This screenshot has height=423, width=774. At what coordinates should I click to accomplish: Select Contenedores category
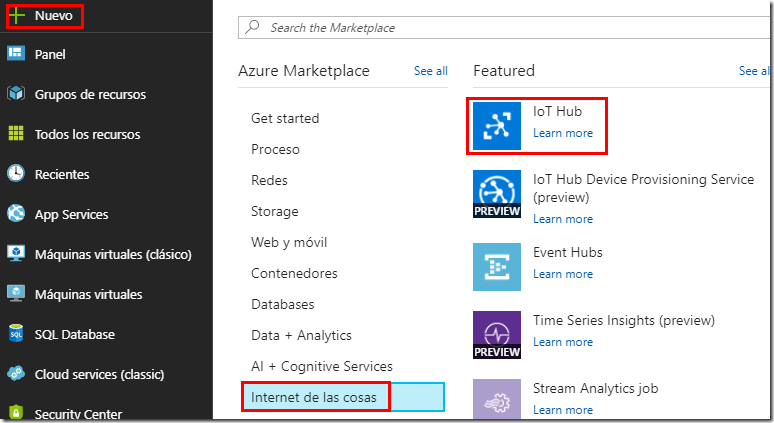pyautogui.click(x=294, y=273)
